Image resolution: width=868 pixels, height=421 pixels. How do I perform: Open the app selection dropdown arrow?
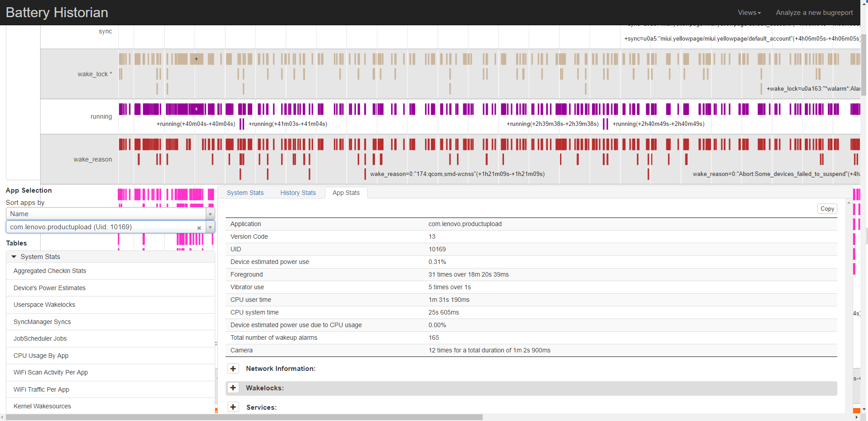[x=210, y=227]
